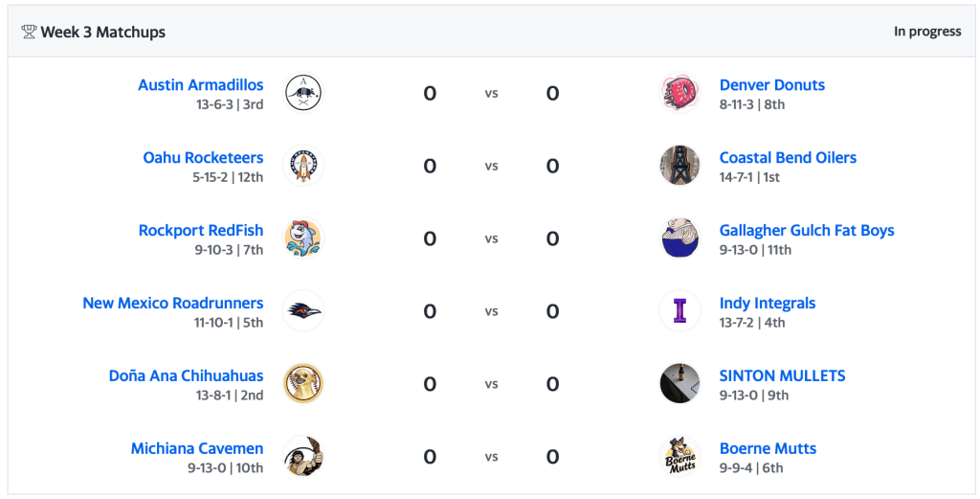Click the Michiana Cavemen team logo
Viewport: 980px width, 499px height.
(303, 457)
